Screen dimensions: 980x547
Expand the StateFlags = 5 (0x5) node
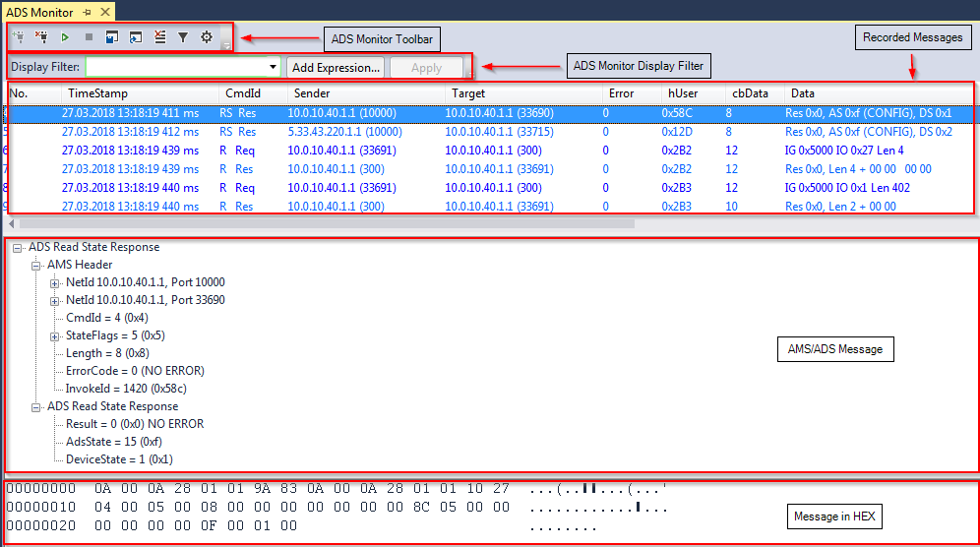point(55,336)
